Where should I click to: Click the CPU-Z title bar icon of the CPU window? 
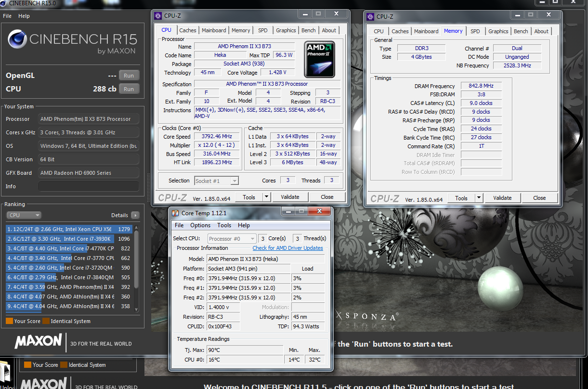[158, 16]
